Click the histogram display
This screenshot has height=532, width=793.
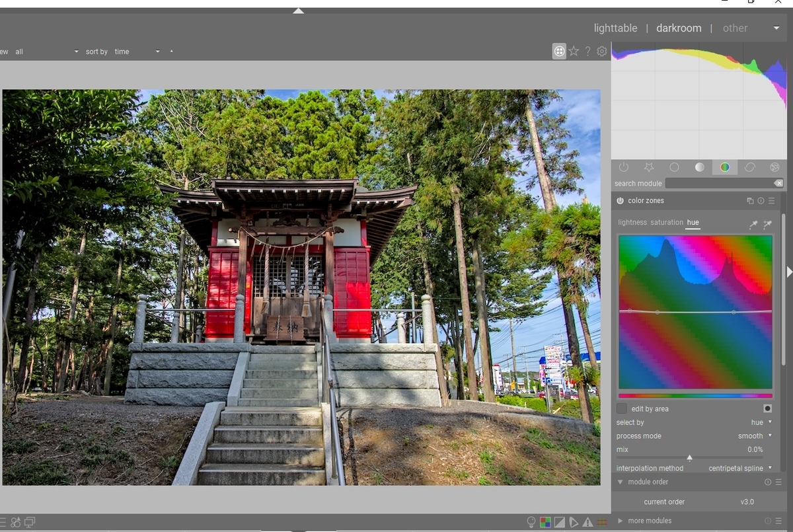tap(699, 100)
